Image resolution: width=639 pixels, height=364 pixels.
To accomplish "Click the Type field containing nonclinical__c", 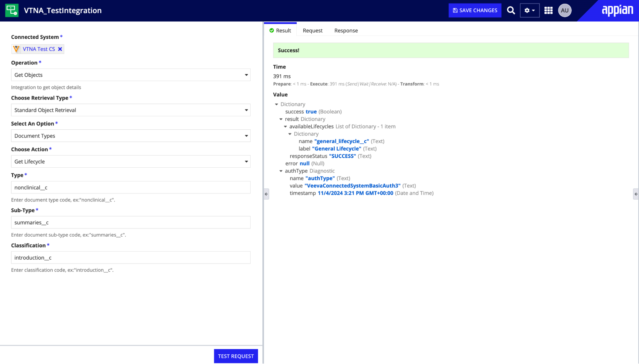I will 131,187.
